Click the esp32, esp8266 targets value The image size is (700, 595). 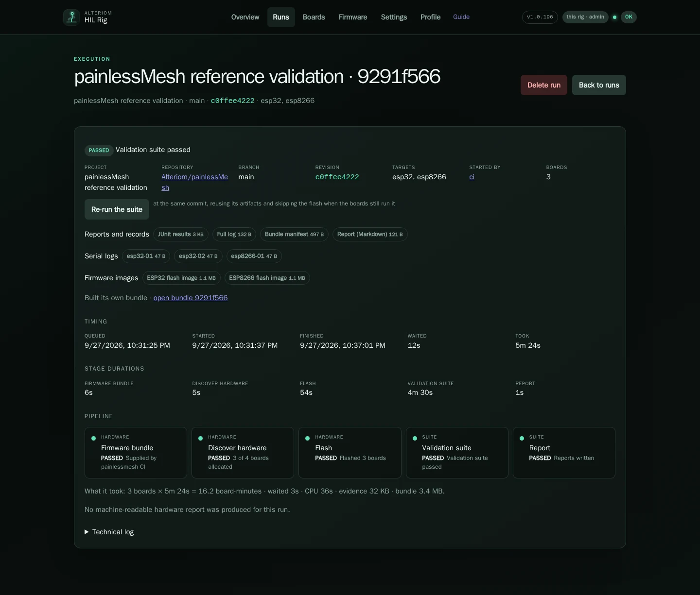tap(419, 177)
